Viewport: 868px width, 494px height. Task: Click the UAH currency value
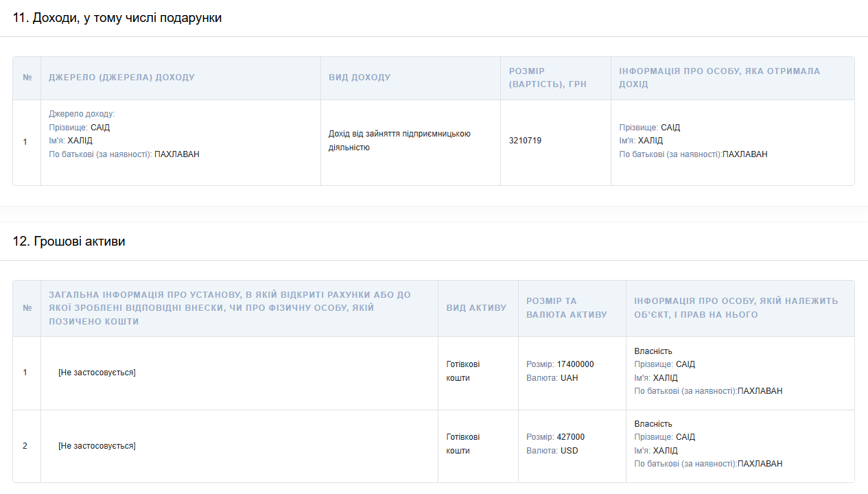[569, 378]
